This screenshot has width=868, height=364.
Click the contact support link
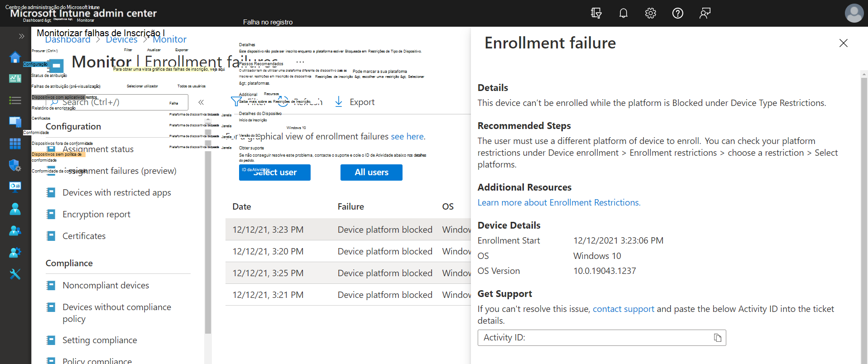click(x=623, y=309)
